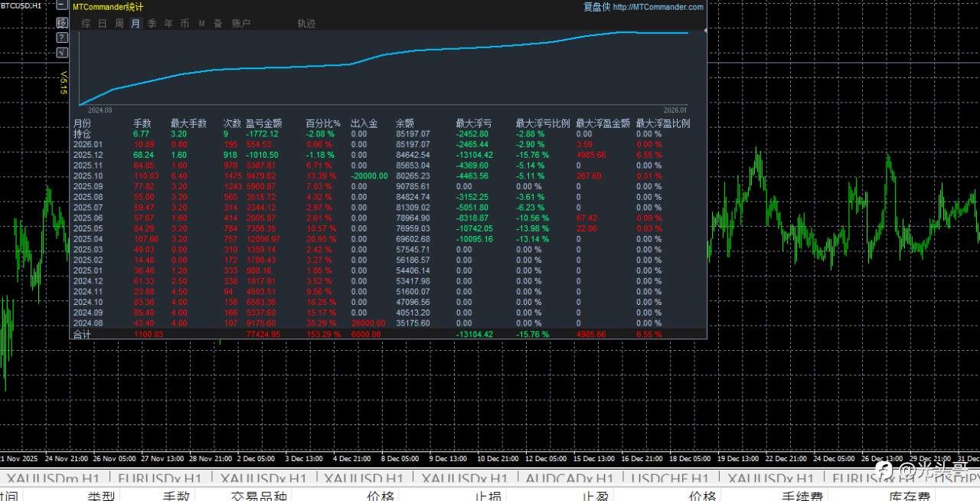Image resolution: width=980 pixels, height=501 pixels.
Task: Click the 77424.95 total profit value
Action: pos(263,335)
